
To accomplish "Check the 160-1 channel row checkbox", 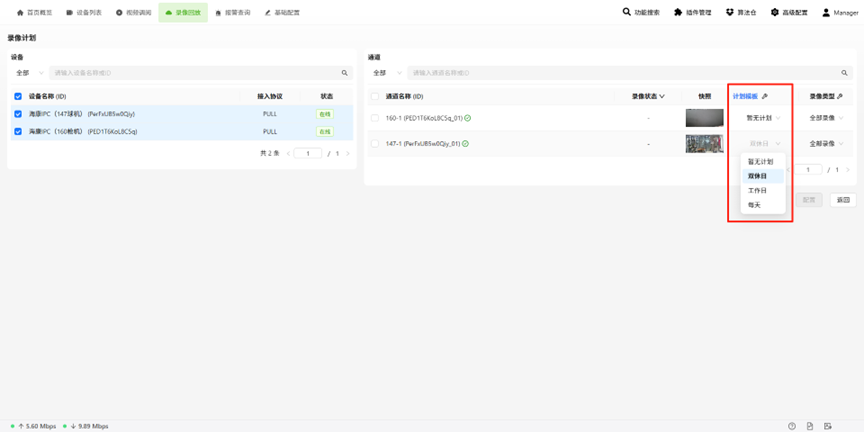I will click(375, 118).
